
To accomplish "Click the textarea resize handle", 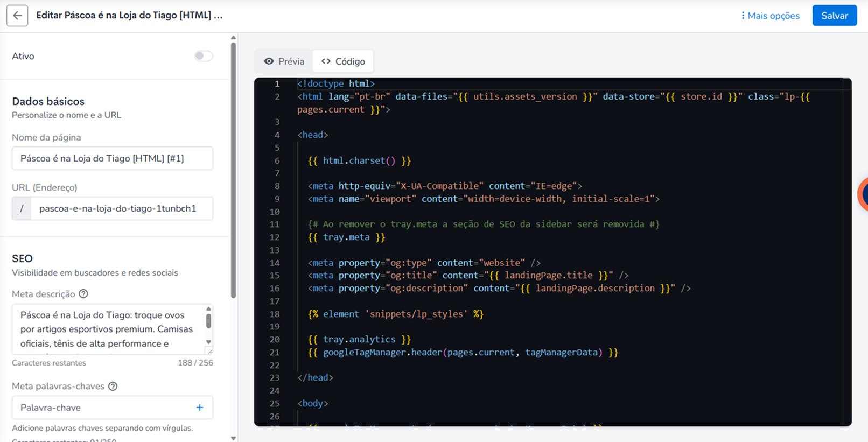I will click(x=209, y=351).
